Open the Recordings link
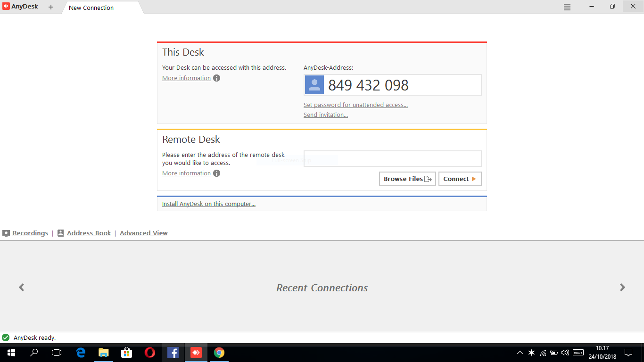 pos(30,233)
